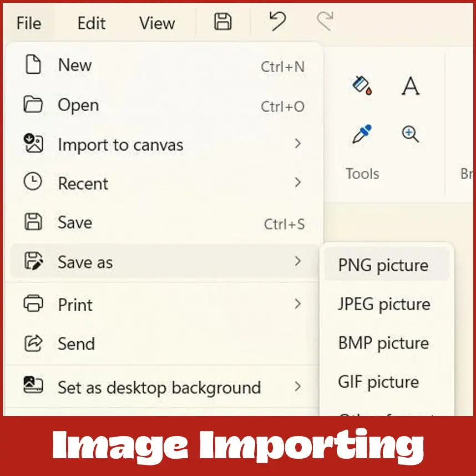Screen dimensions: 476x476
Task: Click the Undo arrow icon
Action: coord(277,21)
